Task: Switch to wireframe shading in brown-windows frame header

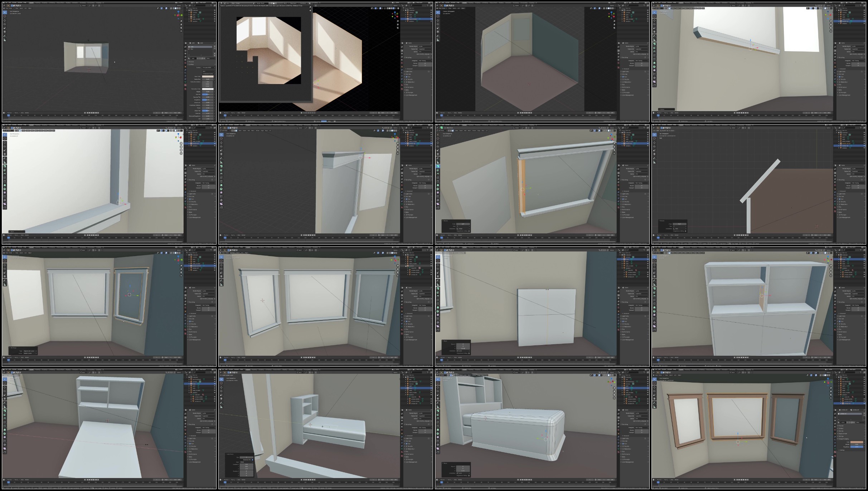Action: click(x=823, y=375)
